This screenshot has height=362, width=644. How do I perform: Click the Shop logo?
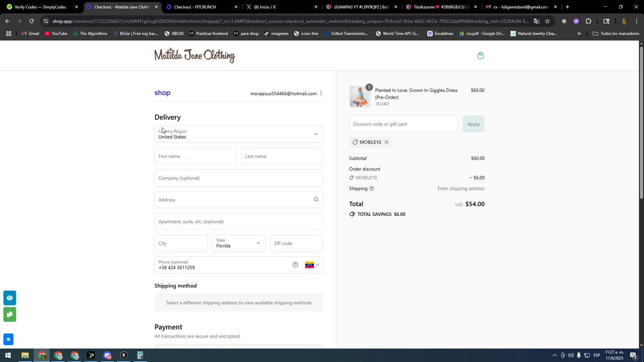click(x=162, y=93)
